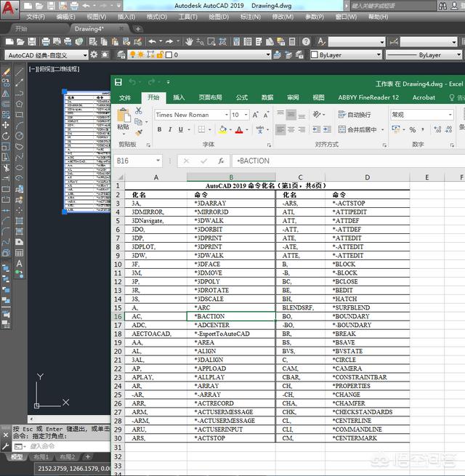Click the orientation text angle icon

pyautogui.click(x=317, y=114)
